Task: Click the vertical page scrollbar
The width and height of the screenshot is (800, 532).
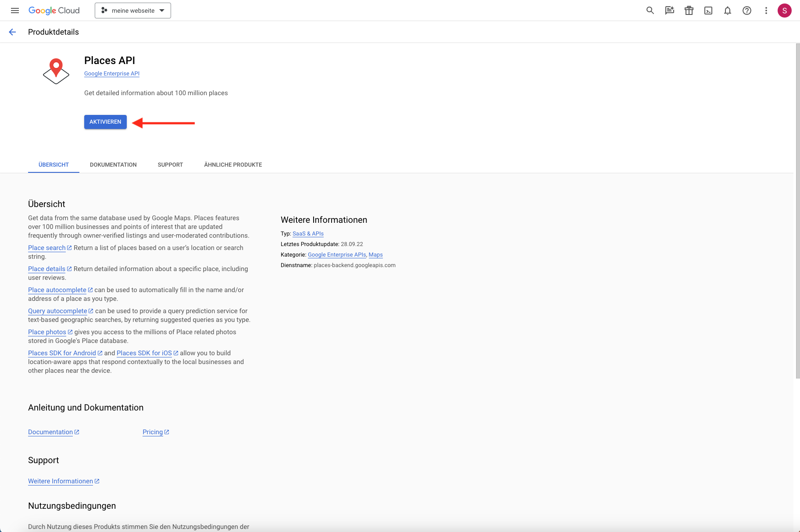Action: 798,211
